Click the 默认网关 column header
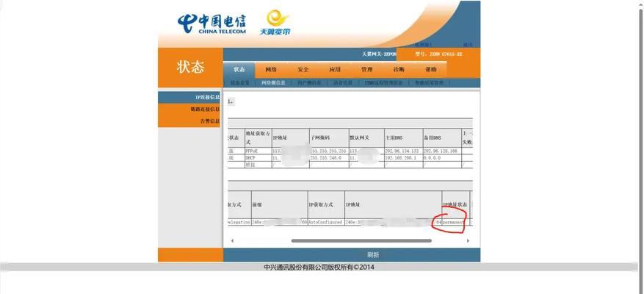Screen dimensions: 644x294 click(x=366, y=138)
